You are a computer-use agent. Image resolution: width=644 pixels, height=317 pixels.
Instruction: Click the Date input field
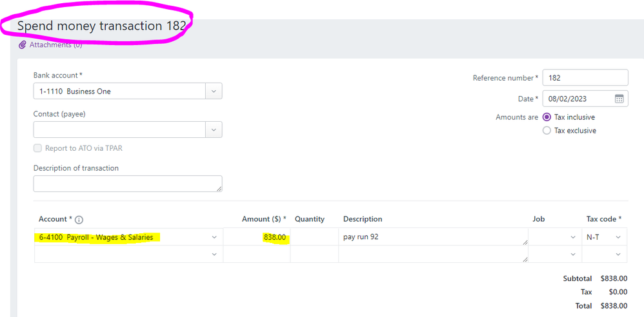tap(577, 99)
